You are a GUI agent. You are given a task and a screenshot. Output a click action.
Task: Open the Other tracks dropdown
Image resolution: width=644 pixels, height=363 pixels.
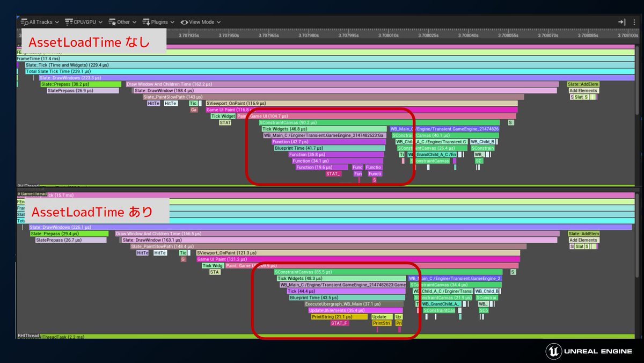tap(122, 22)
